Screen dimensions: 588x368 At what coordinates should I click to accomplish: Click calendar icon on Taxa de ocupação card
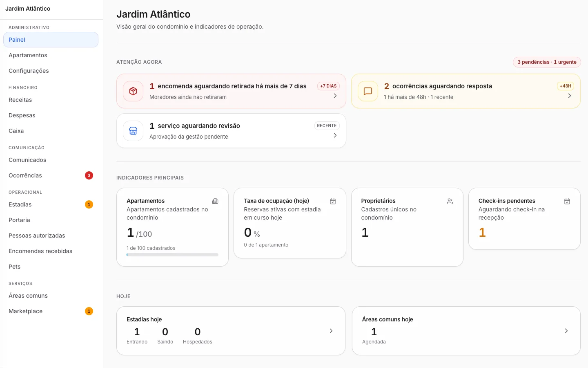click(x=333, y=201)
